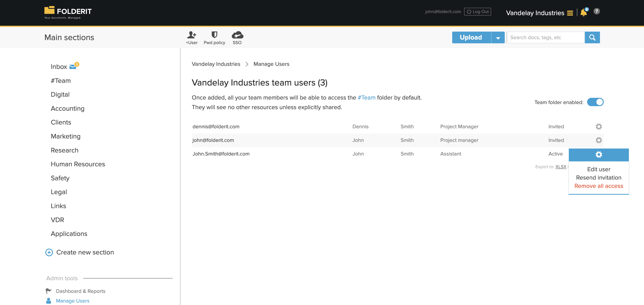This screenshot has height=305, width=644.
Task: Click john@folderit.com row email
Action: click(x=213, y=140)
